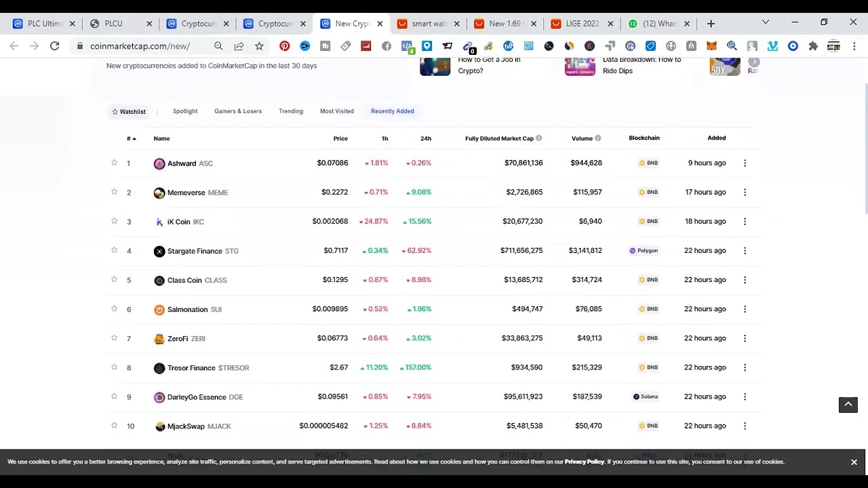Viewport: 868px width, 488px height.
Task: Open the MetaMask fox extension
Action: 711,46
